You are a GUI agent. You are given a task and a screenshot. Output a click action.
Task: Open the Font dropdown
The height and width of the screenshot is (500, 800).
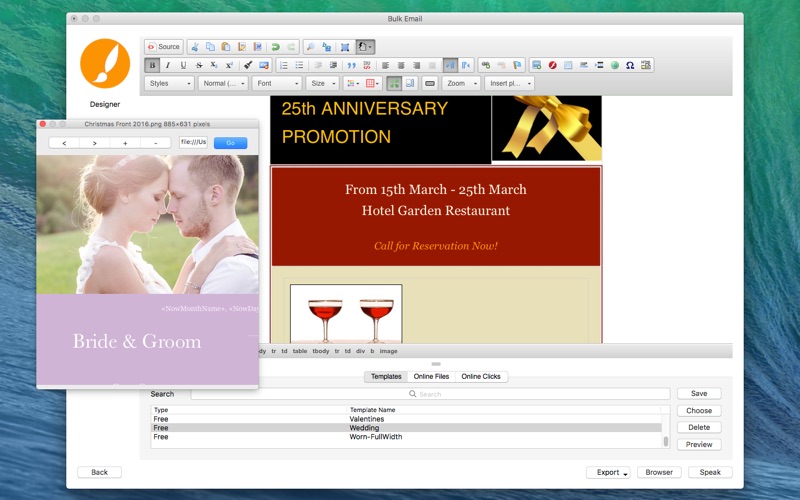point(277,84)
